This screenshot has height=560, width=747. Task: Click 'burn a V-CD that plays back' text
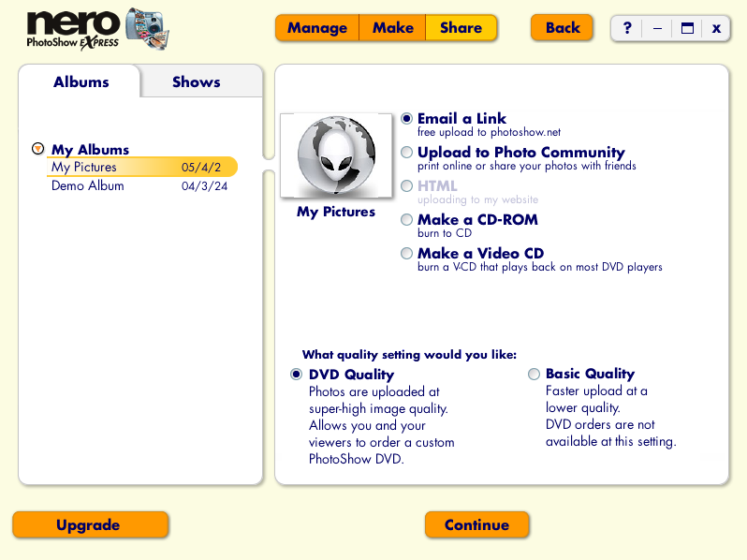pos(540,267)
